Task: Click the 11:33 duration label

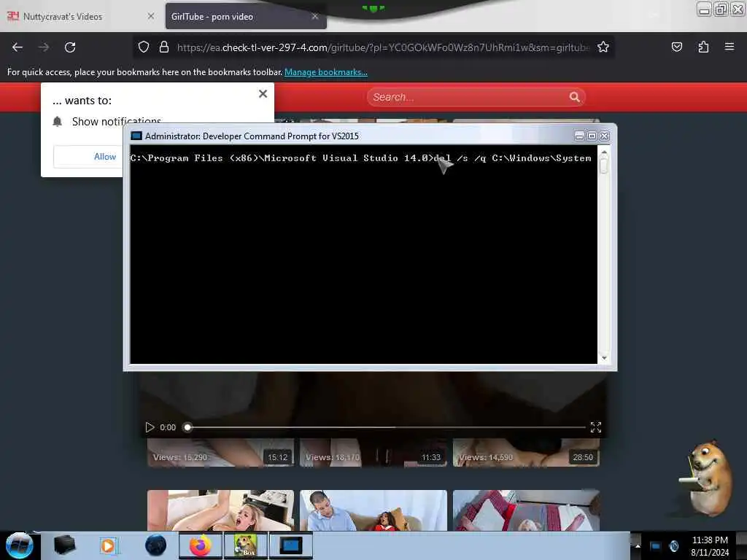Action: [430, 457]
